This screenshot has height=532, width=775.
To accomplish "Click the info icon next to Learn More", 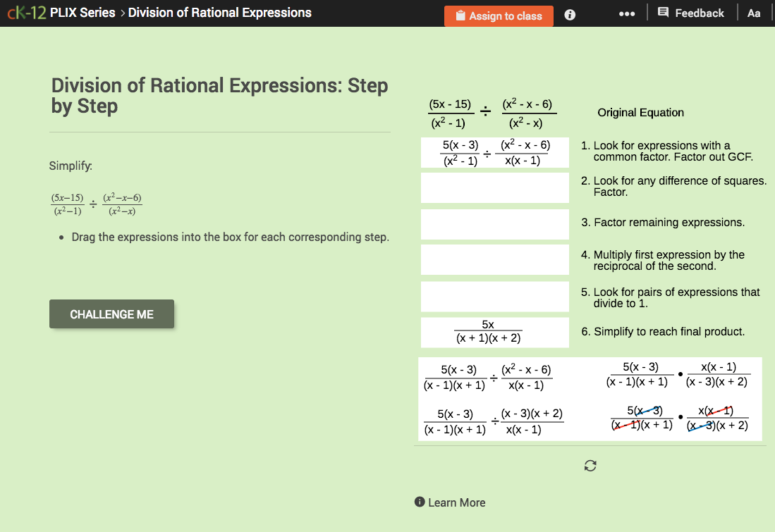I will point(421,502).
